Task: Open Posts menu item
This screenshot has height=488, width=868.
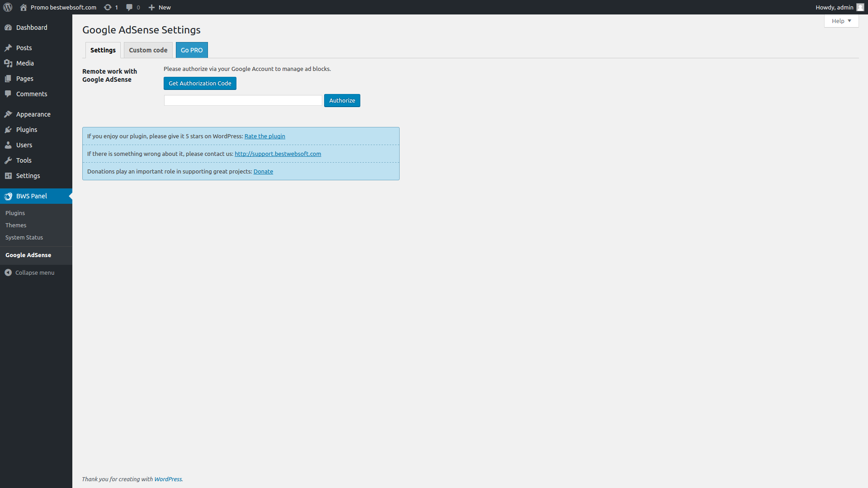Action: point(36,48)
